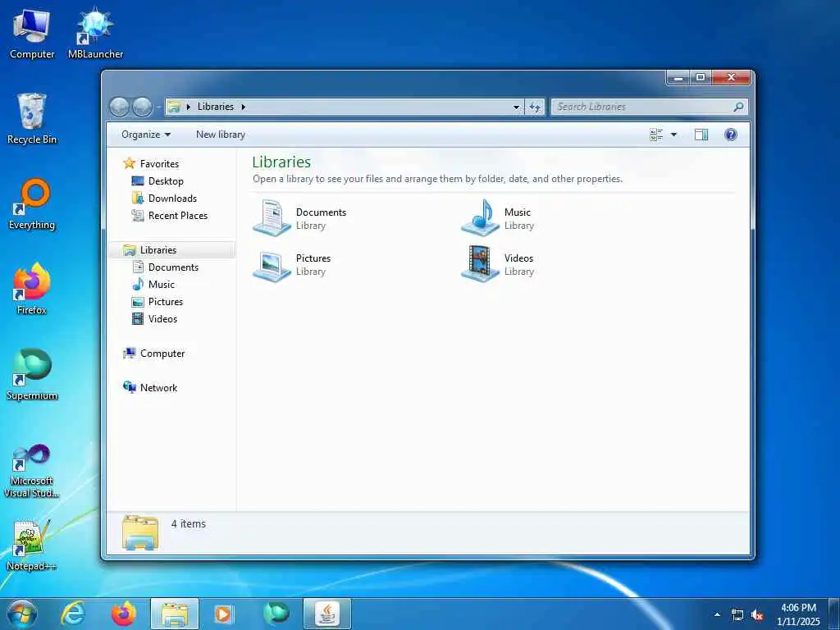Open the Computer desktop icon
This screenshot has width=840, height=630.
coord(32,34)
